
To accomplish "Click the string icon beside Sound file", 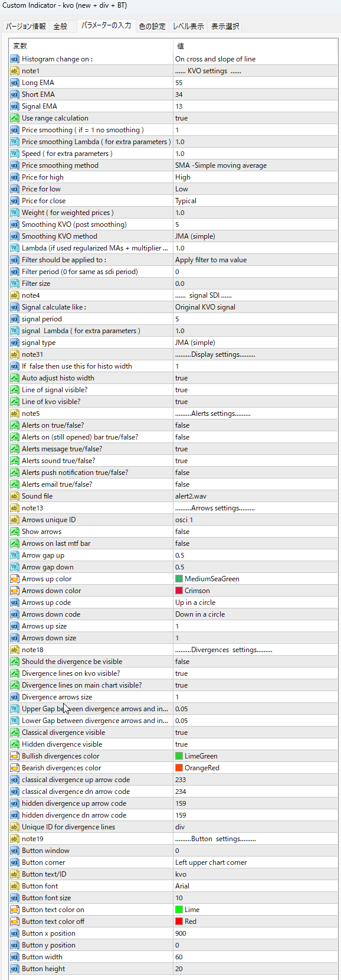I will [15, 496].
